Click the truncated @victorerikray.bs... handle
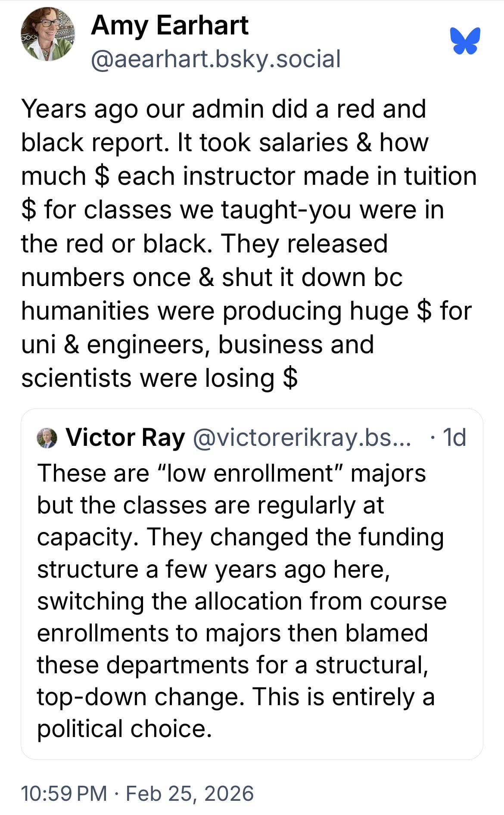 coord(302,438)
